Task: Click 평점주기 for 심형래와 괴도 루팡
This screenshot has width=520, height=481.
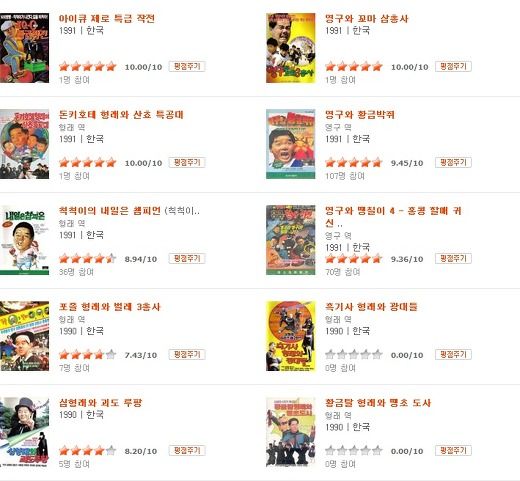Action: [x=187, y=450]
